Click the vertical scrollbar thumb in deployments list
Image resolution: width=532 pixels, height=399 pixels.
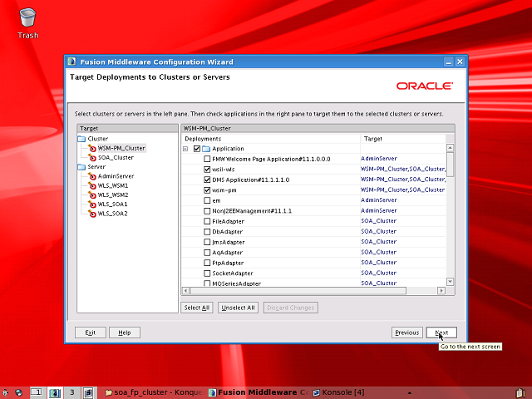[451, 165]
